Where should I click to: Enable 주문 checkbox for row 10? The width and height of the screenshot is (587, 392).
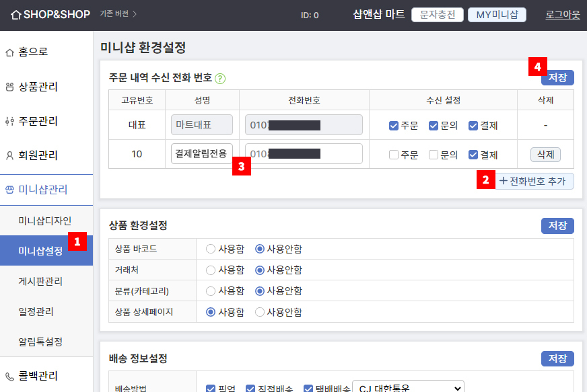coord(393,155)
